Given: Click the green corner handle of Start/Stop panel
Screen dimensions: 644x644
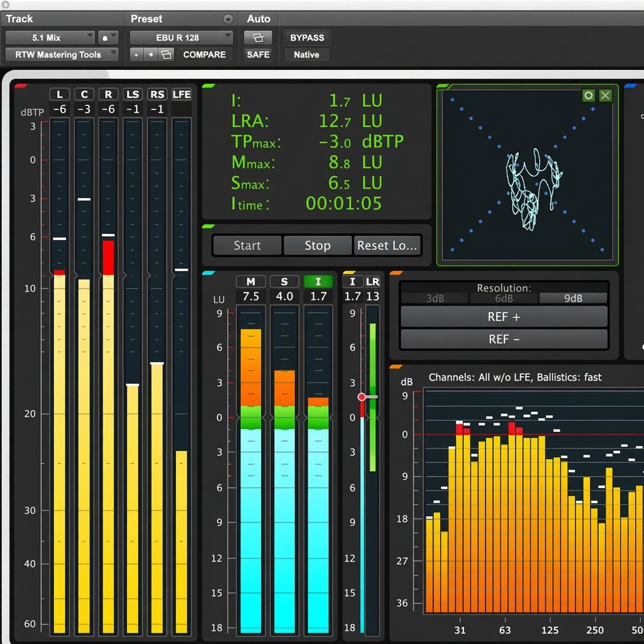Looking at the screenshot, I should coord(209,226).
